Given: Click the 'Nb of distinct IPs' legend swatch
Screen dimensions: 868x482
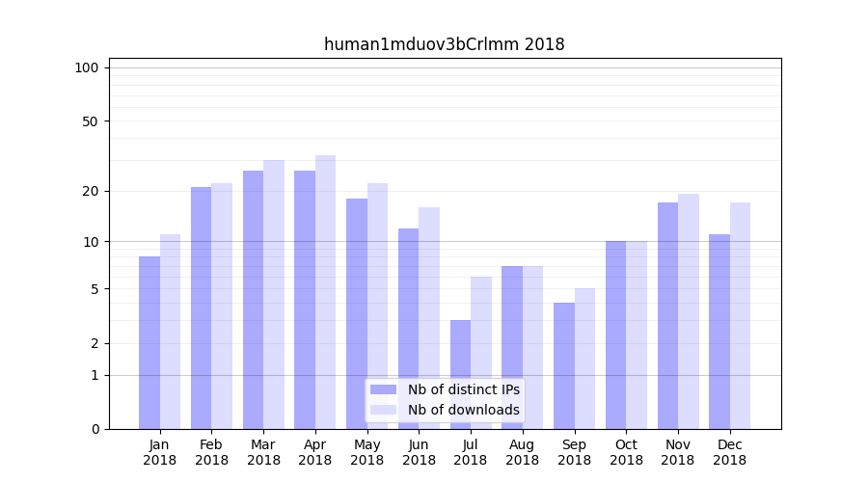Looking at the screenshot, I should pos(384,389).
